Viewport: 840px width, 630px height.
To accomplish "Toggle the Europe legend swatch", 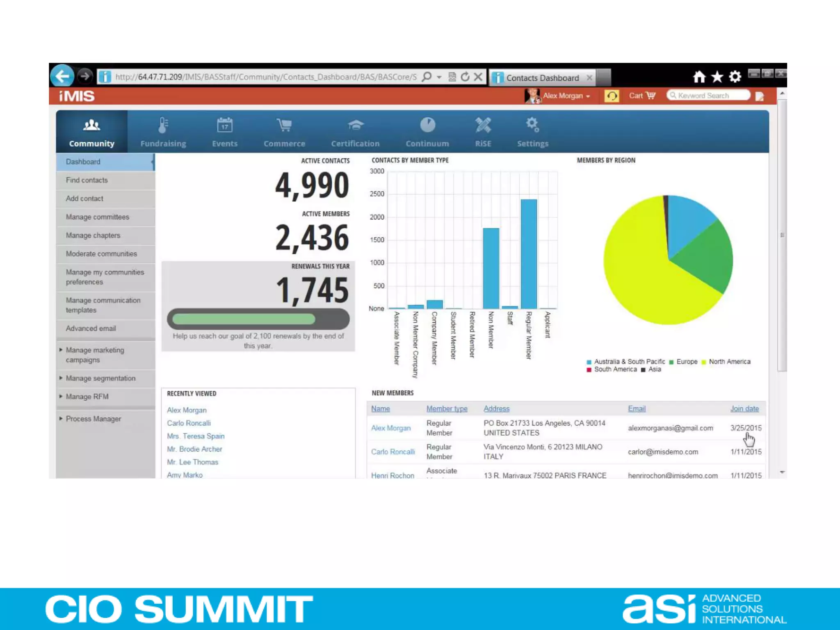I will (671, 362).
